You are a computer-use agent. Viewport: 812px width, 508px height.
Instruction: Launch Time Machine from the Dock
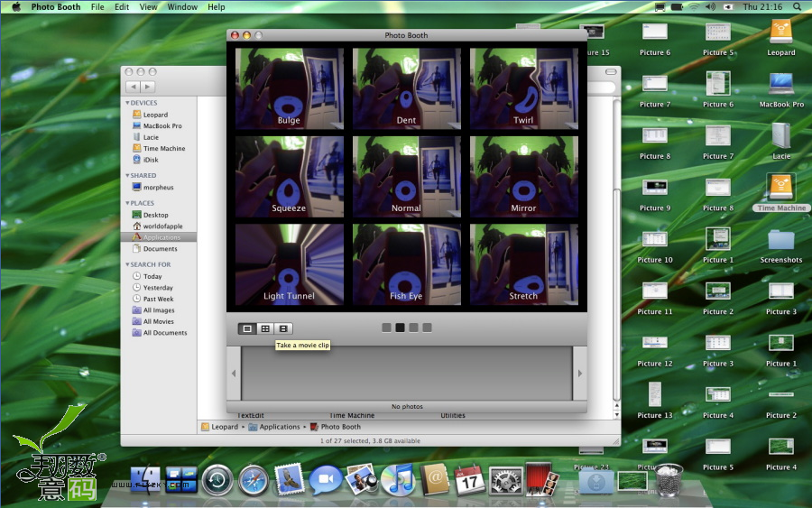[x=217, y=480]
